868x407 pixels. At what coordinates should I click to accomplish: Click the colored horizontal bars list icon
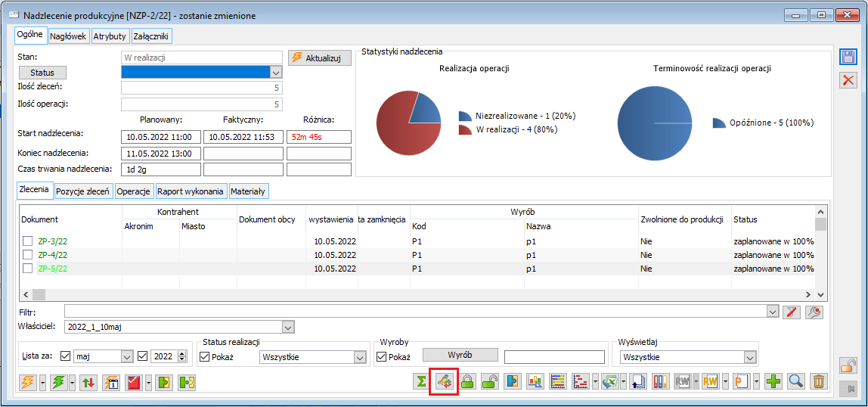tap(560, 381)
